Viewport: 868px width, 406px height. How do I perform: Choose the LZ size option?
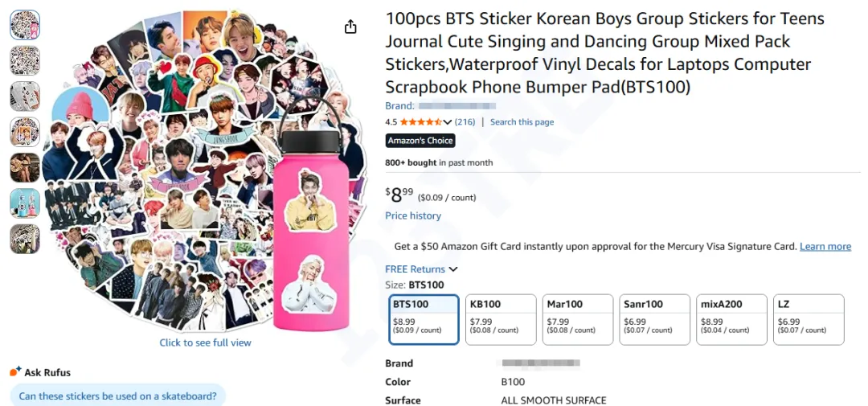(x=809, y=319)
